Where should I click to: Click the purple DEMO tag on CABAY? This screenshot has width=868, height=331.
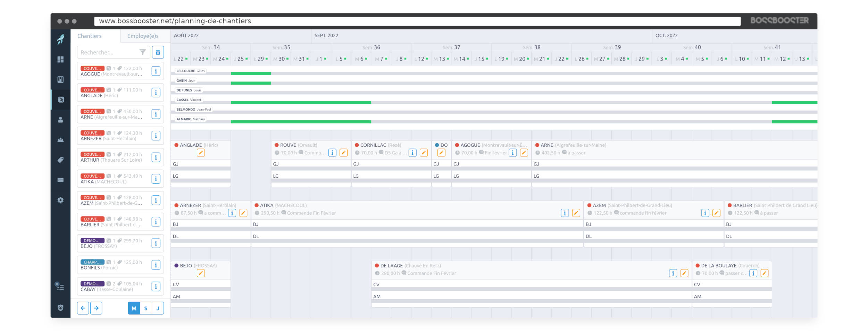pos(92,284)
